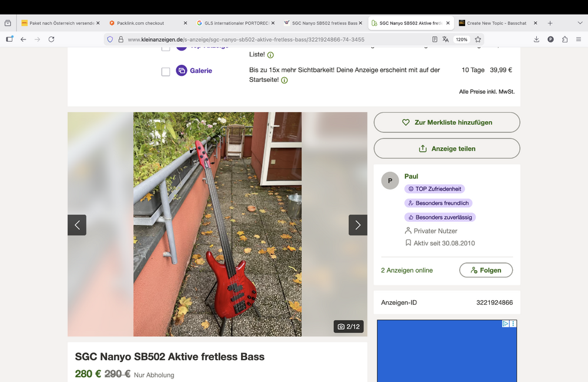Click the Galerie info icon
The image size is (588, 382).
pyautogui.click(x=284, y=80)
